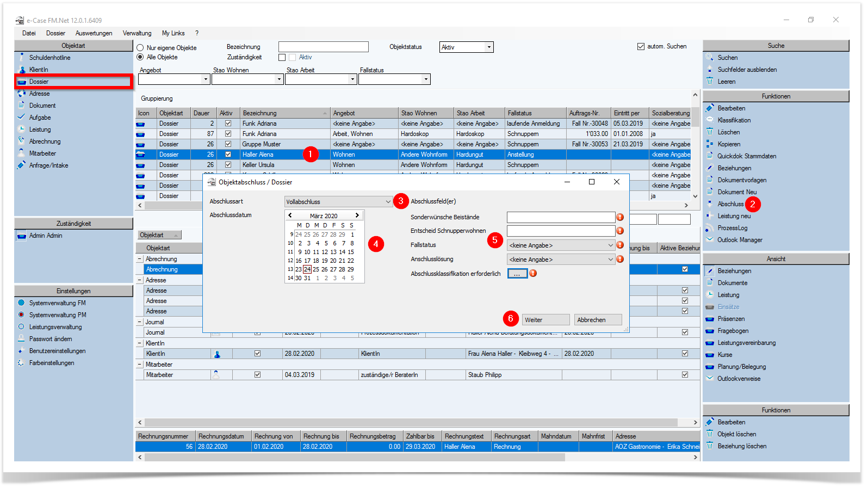The height and width of the screenshot is (488, 868).
Task: Open the Fallstatus filter dropdown
Action: point(426,79)
